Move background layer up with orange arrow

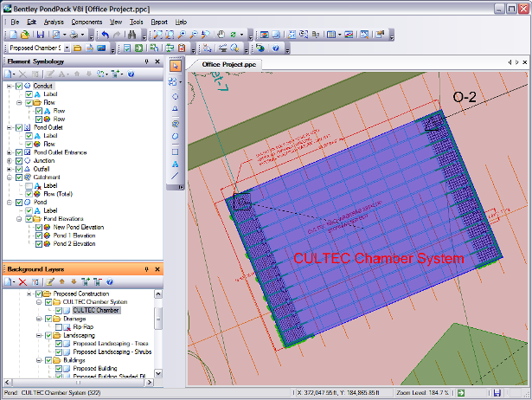[61, 282]
